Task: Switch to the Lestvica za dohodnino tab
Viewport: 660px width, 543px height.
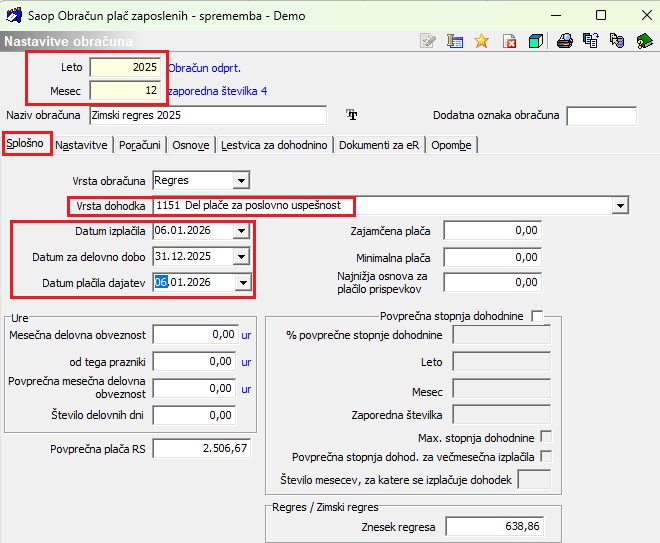Action: [x=274, y=145]
